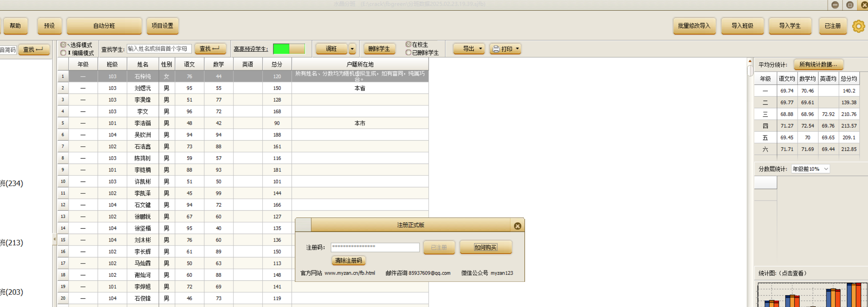Sort by 语文 column header
The image size is (868, 307).
coord(189,64)
